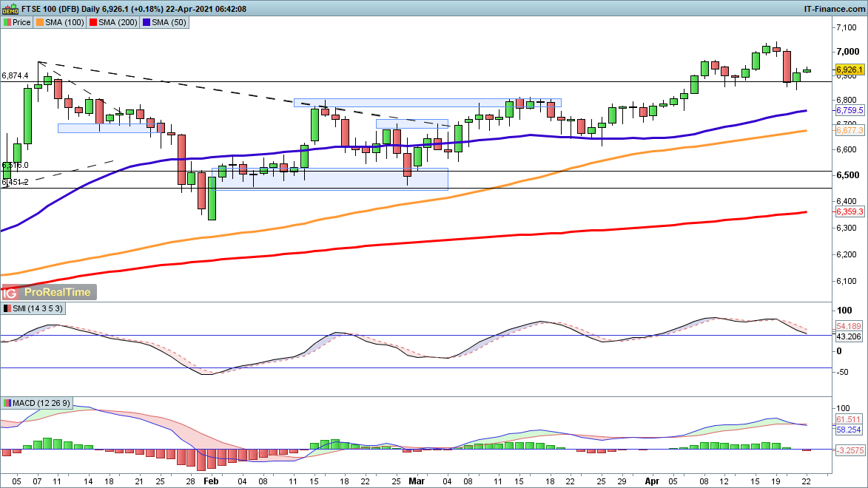
Task: Click the ProRealTime watermark text
Action: coord(58,292)
